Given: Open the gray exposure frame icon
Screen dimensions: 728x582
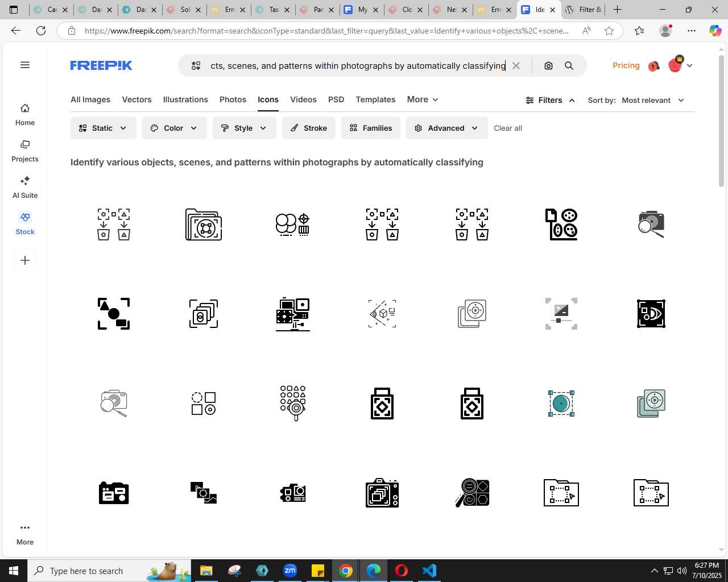Looking at the screenshot, I should click(561, 314).
